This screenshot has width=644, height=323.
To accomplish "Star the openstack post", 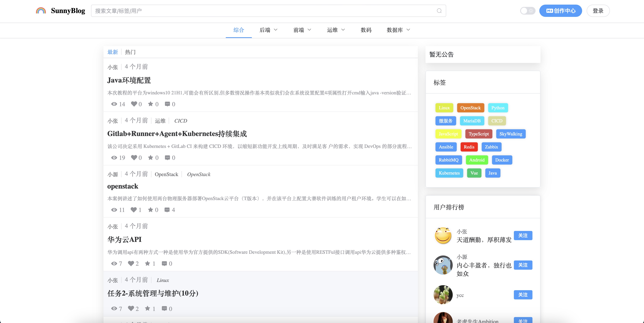I will coord(150,210).
